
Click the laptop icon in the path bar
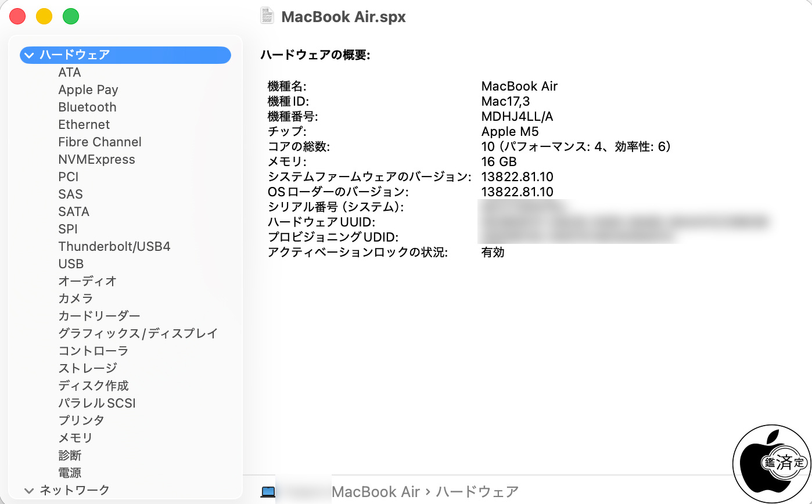(268, 492)
